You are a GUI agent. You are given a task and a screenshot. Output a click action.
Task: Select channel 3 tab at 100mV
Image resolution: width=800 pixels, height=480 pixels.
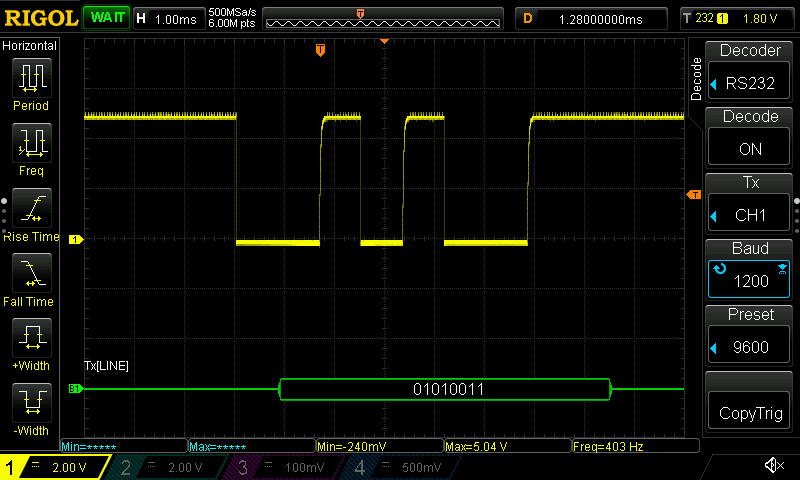coord(284,467)
